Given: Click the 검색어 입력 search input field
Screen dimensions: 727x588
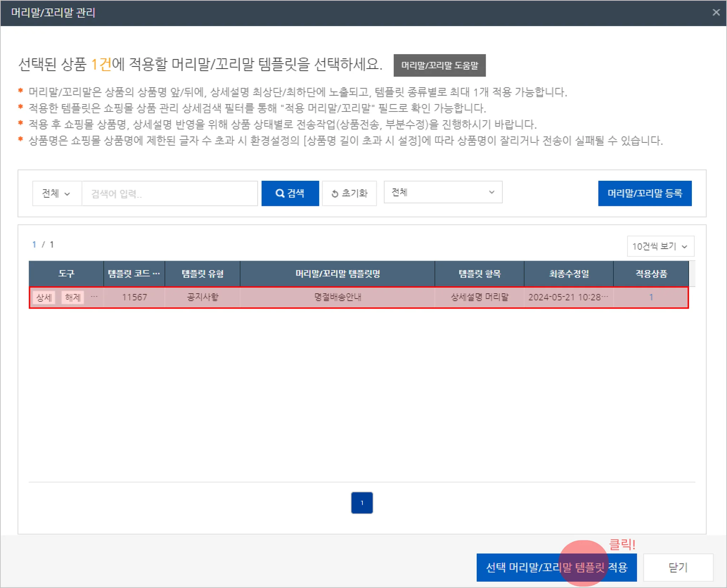Looking at the screenshot, I should click(170, 194).
